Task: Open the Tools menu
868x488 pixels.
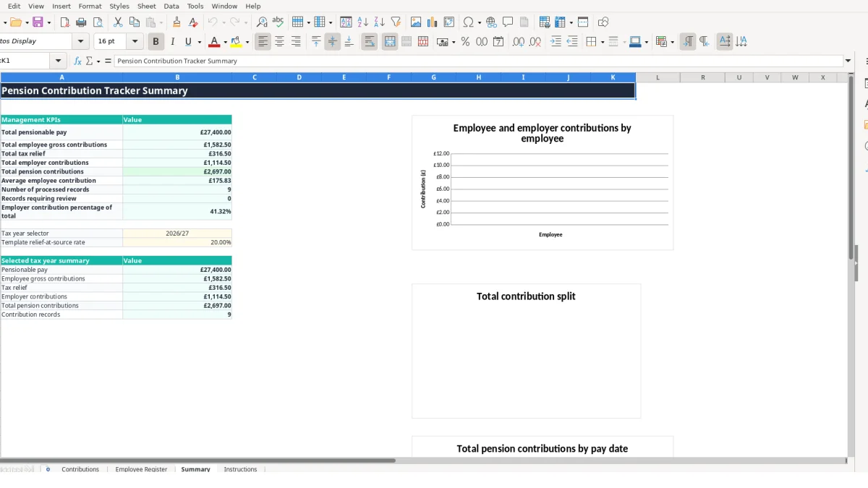Action: coord(195,6)
